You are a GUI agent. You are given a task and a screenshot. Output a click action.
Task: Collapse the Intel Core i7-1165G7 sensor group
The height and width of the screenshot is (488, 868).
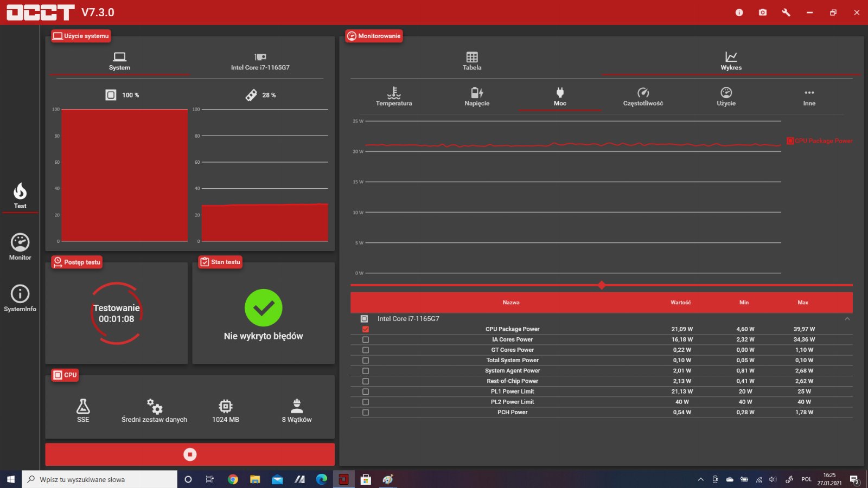847,319
